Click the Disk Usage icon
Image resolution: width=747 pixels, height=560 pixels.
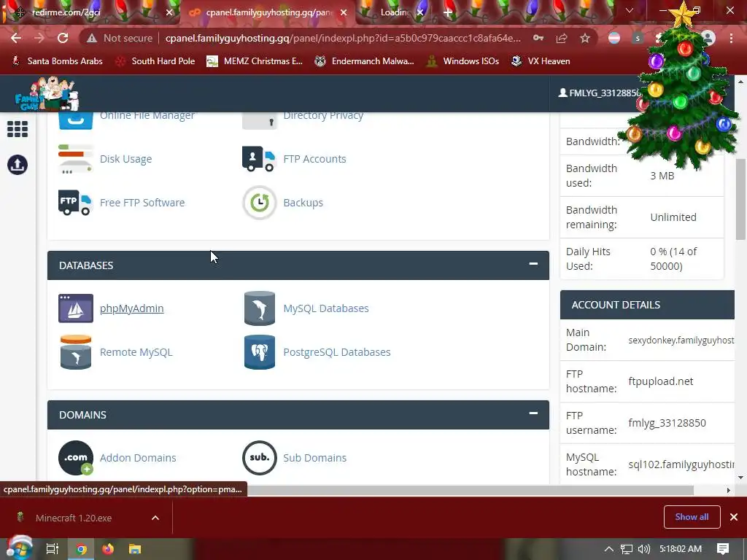click(75, 159)
